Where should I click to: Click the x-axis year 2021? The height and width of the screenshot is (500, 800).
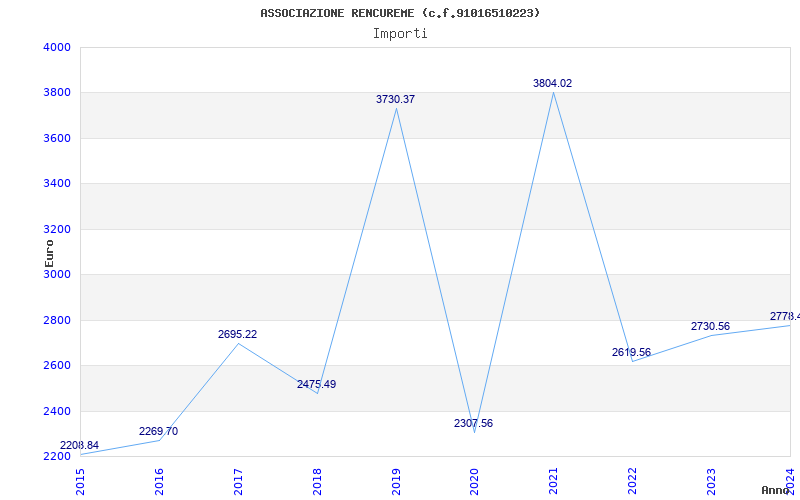click(554, 481)
